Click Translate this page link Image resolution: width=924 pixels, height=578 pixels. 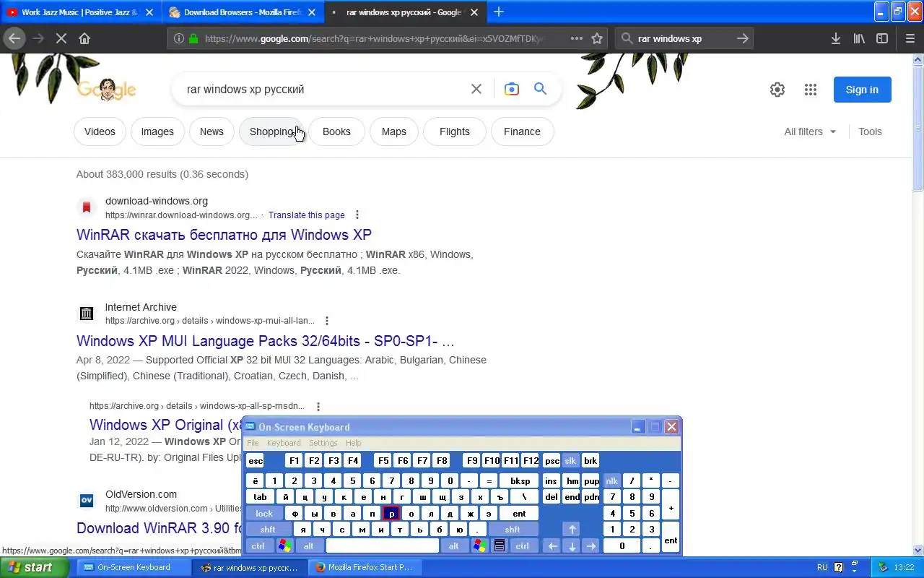click(x=306, y=215)
